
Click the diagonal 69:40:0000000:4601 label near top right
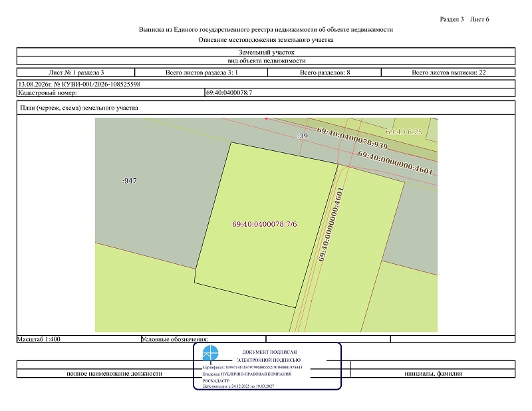395,163
